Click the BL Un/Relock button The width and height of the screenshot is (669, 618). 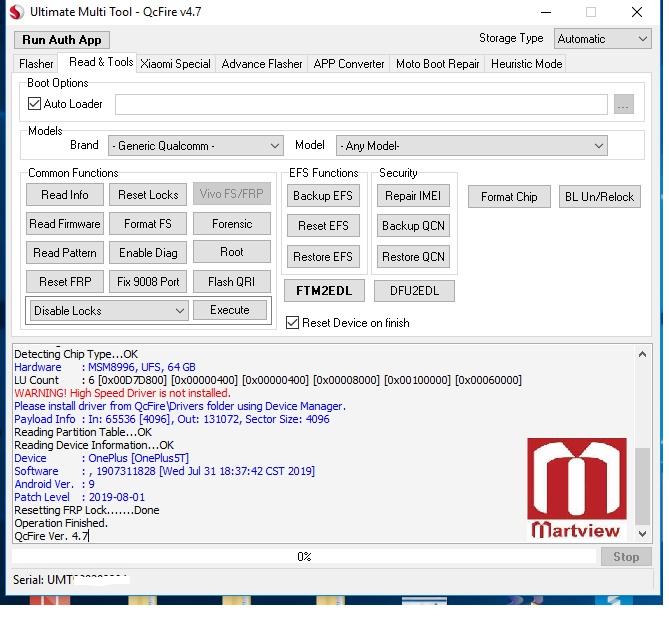tap(599, 197)
